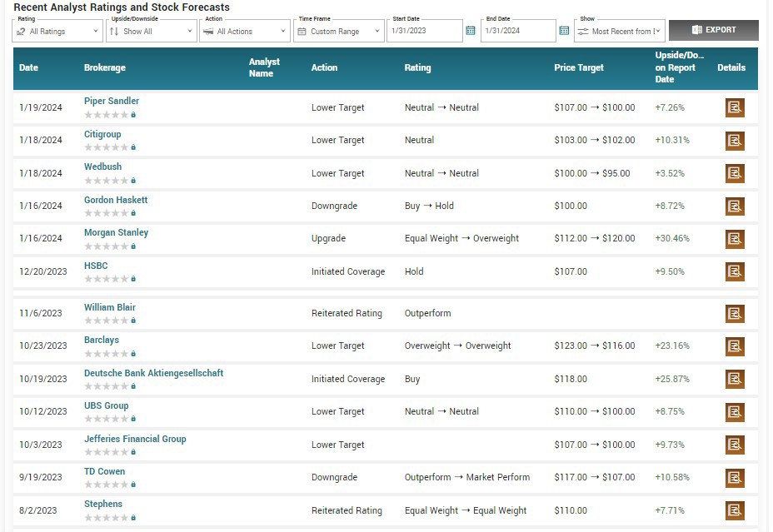
Task: Open the UBS Group brokerage link
Action: point(106,405)
